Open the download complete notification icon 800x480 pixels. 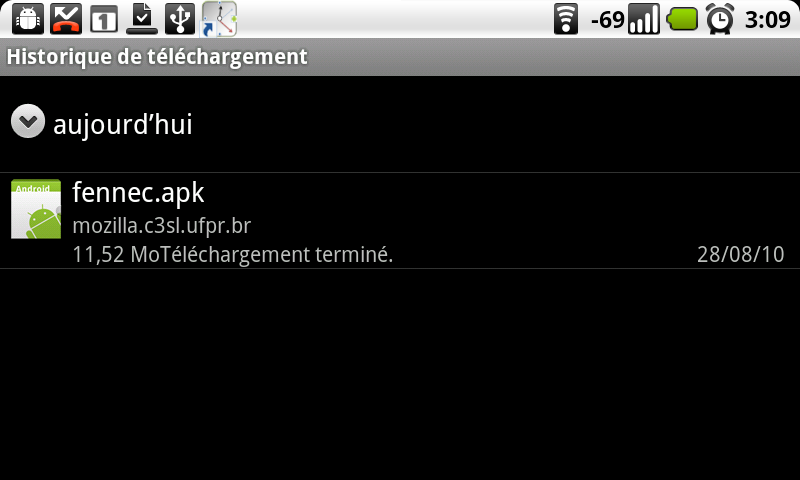pyautogui.click(x=142, y=19)
